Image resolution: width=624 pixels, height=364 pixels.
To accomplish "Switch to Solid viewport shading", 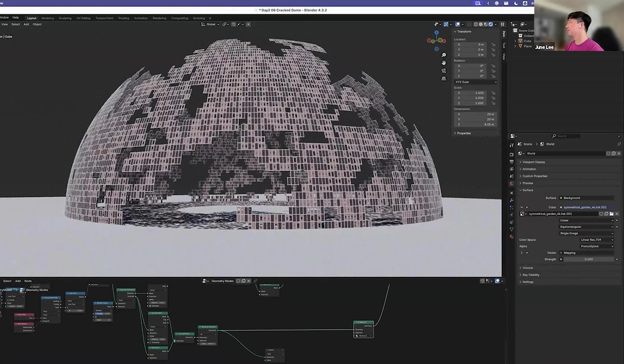I will (x=480, y=24).
